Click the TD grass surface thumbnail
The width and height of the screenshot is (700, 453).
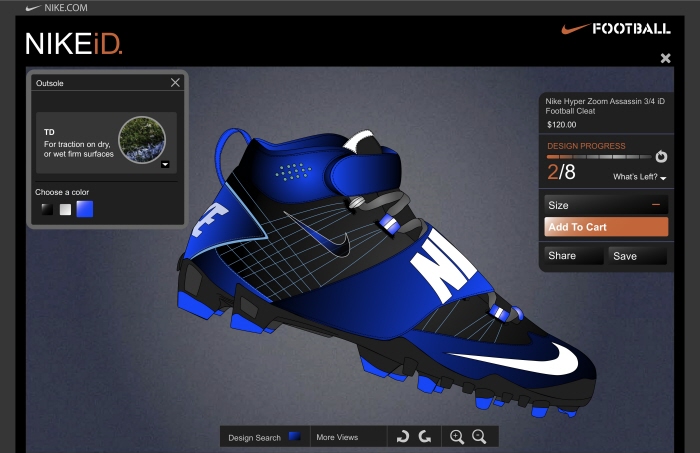coord(142,140)
